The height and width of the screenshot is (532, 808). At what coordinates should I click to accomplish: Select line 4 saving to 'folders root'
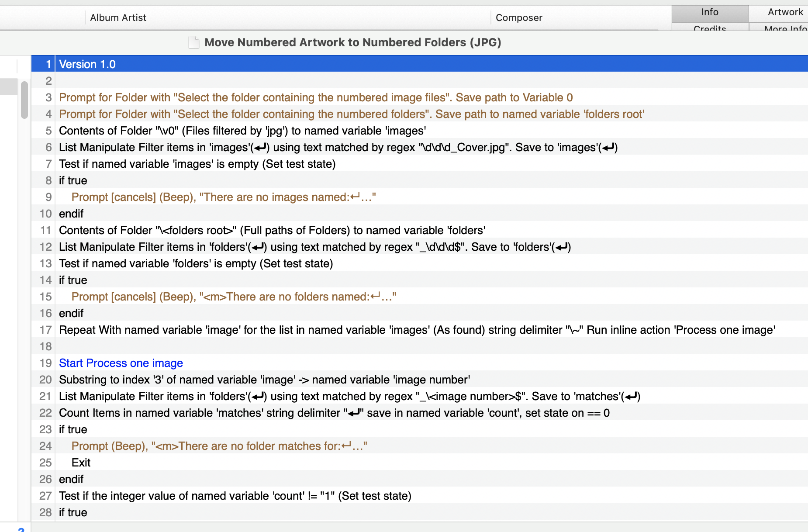(351, 114)
